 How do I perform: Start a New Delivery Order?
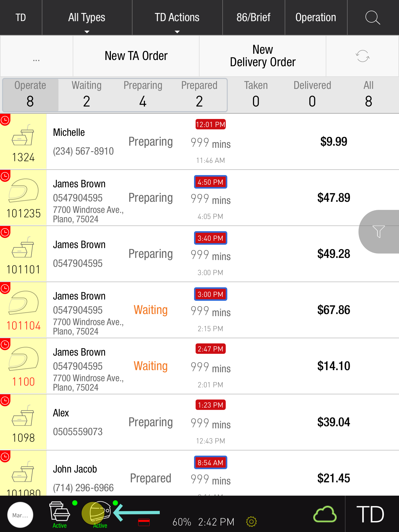point(263,56)
